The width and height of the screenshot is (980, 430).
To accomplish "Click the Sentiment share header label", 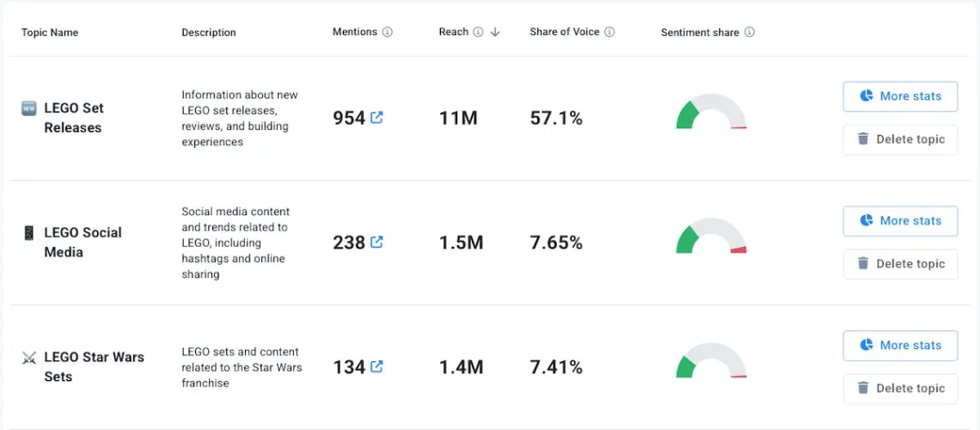I will coord(700,32).
